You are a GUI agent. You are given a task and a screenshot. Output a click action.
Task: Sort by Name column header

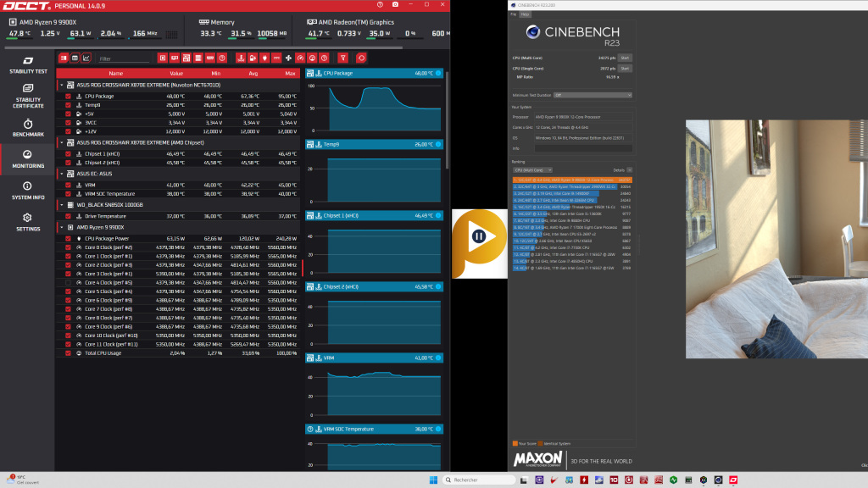(x=115, y=73)
